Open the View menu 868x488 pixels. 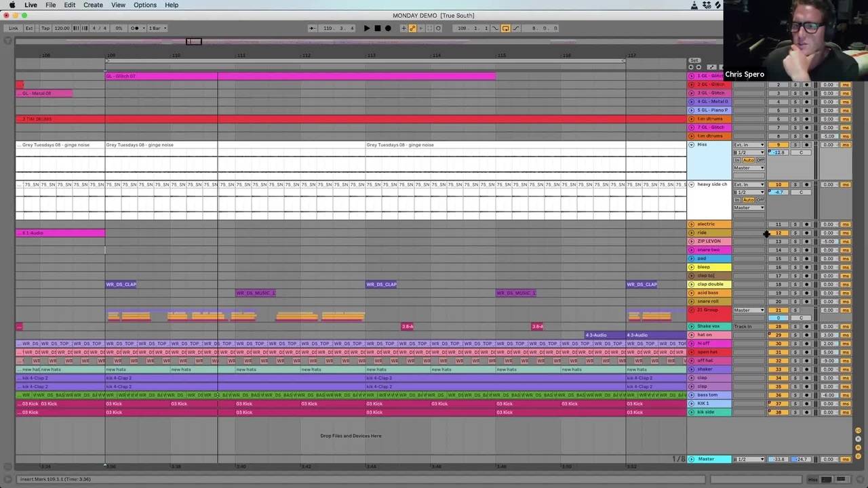click(x=118, y=5)
